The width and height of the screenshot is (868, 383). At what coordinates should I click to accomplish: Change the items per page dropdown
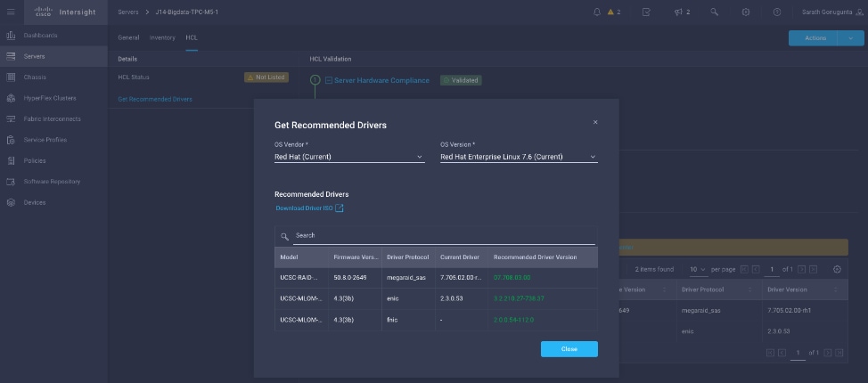coord(696,269)
